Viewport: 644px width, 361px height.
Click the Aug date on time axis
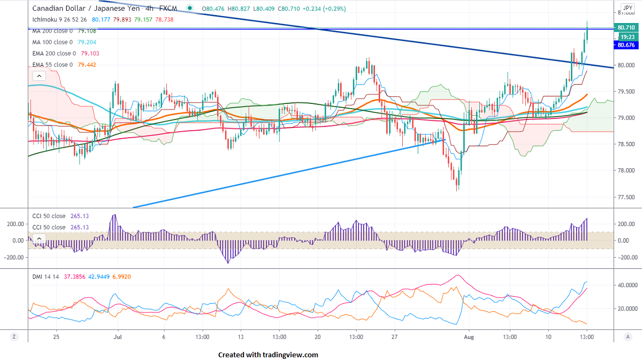coord(468,337)
